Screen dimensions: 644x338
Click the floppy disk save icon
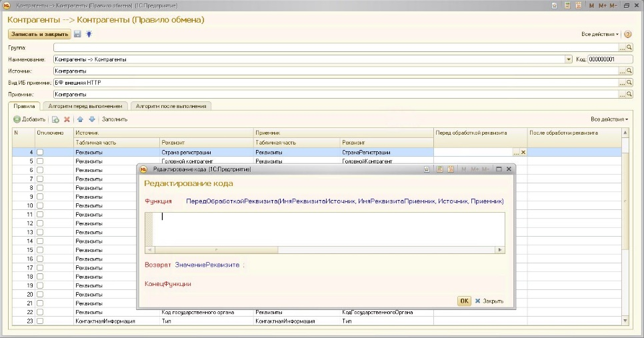78,34
